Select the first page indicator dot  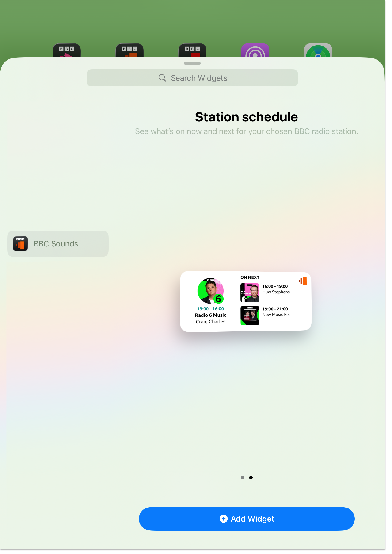242,477
